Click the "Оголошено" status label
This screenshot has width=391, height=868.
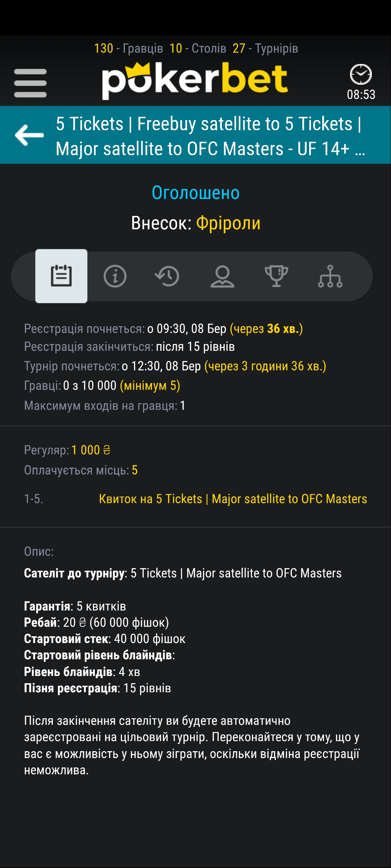tap(195, 192)
